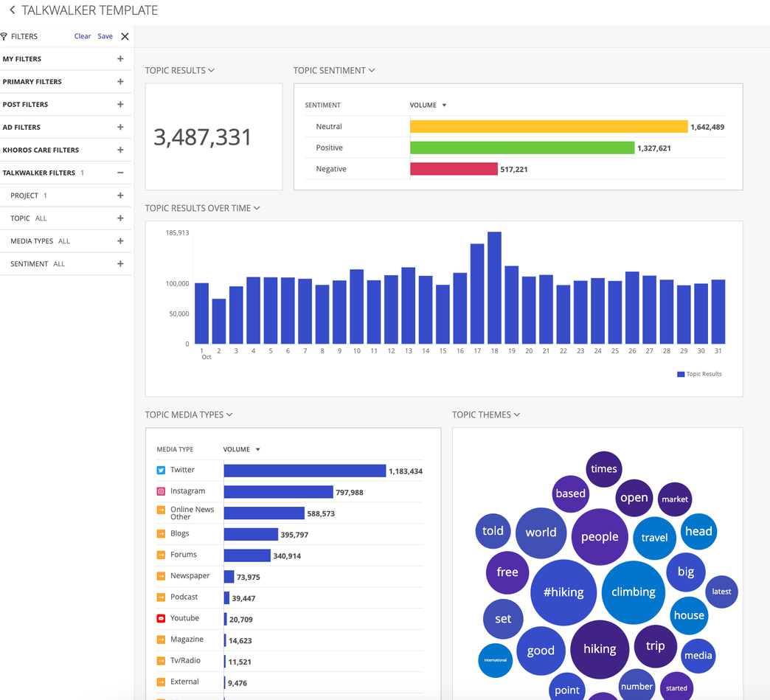This screenshot has height=700, width=770.
Task: Click the Magazine media type icon
Action: tap(161, 639)
